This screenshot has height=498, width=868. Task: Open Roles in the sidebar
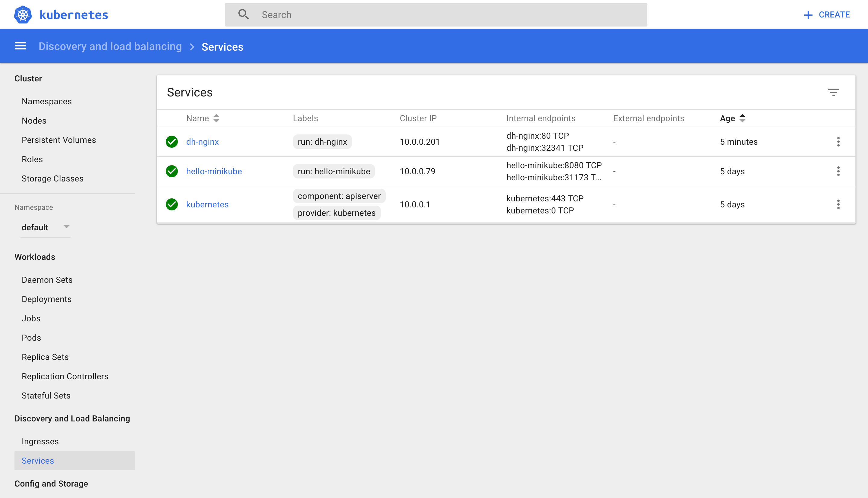click(x=32, y=159)
